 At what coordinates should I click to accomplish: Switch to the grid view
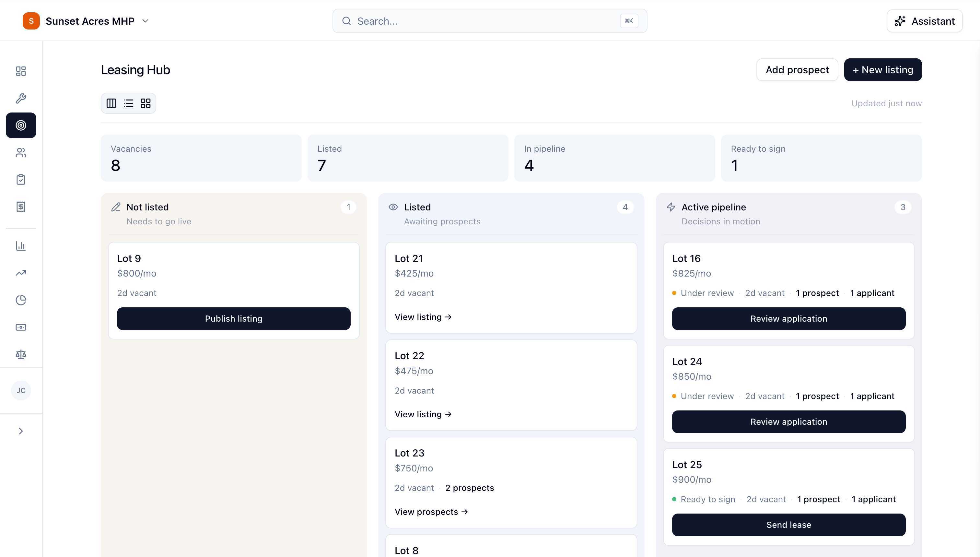146,103
